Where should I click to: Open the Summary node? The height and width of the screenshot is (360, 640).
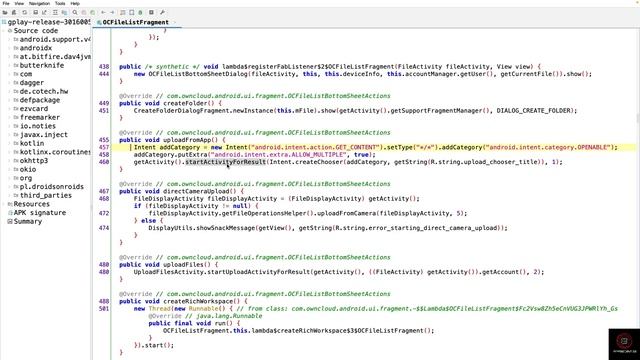point(27,222)
